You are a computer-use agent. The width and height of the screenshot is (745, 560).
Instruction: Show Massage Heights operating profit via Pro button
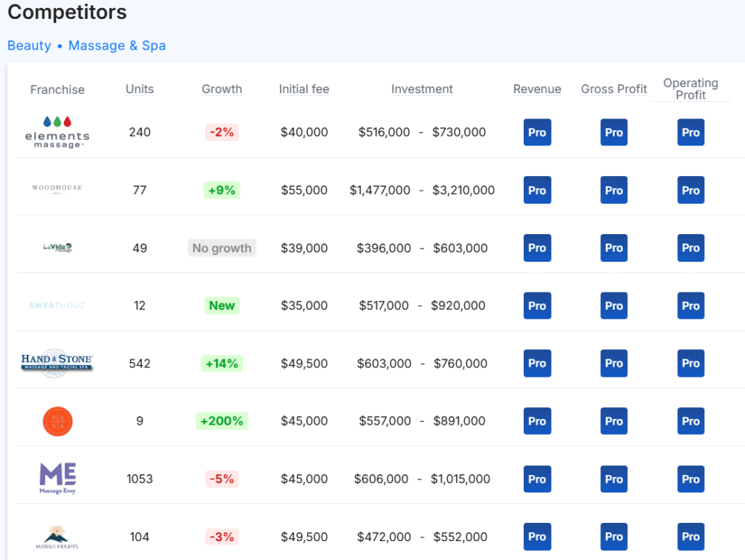click(x=691, y=537)
